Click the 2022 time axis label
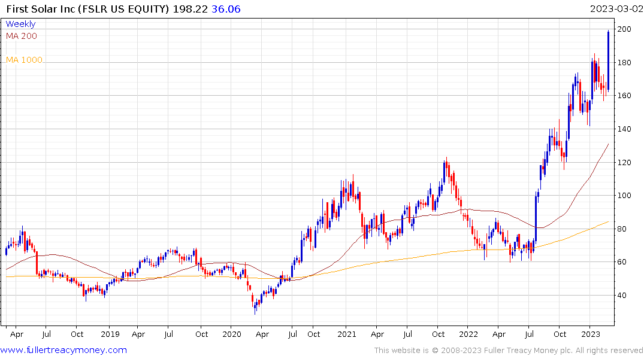Viewport: 644px width, 359px height. (468, 334)
